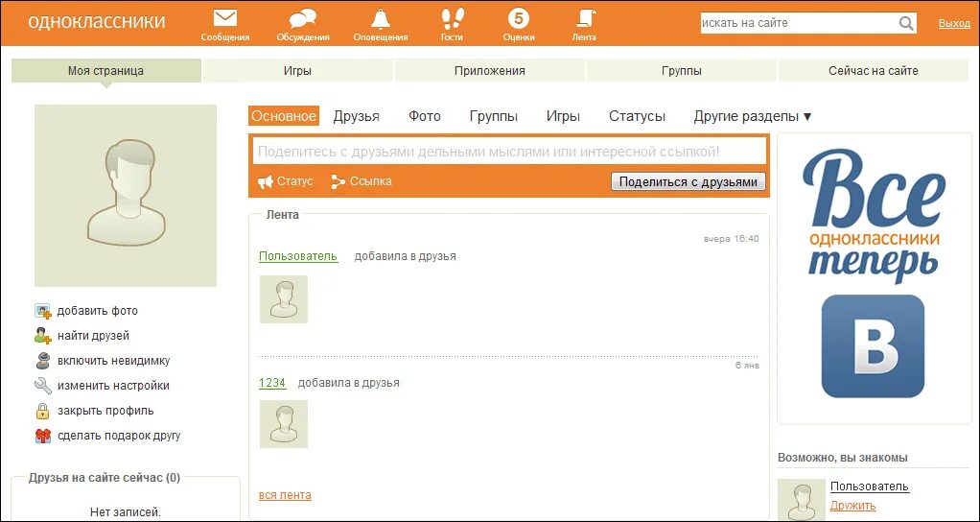The width and height of the screenshot is (980, 522).
Task: Click Пользователь link in feed
Action: tap(298, 256)
